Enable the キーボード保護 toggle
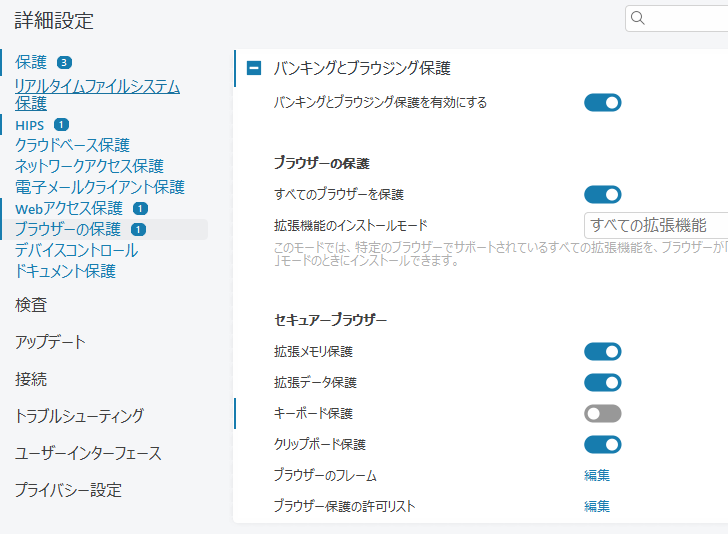 click(602, 413)
